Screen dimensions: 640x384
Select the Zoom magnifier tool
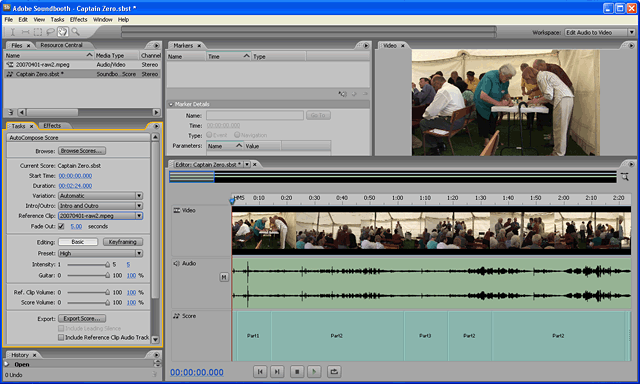coord(75,32)
